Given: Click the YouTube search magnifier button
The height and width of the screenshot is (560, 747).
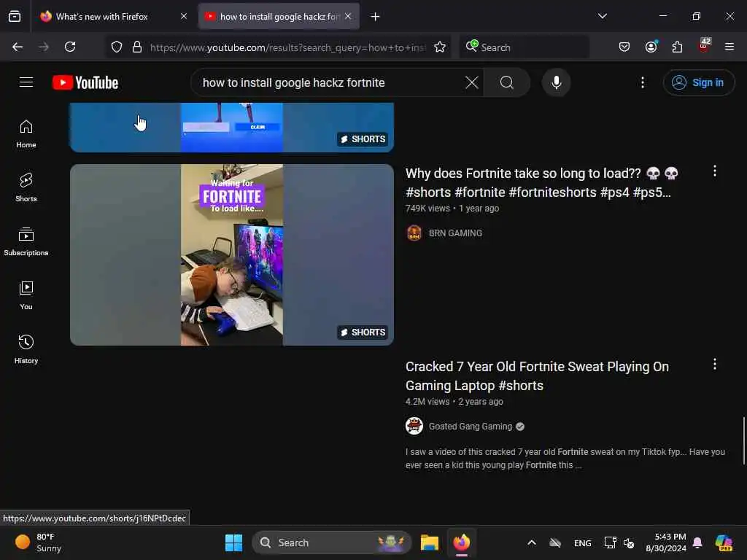Looking at the screenshot, I should click(x=507, y=82).
